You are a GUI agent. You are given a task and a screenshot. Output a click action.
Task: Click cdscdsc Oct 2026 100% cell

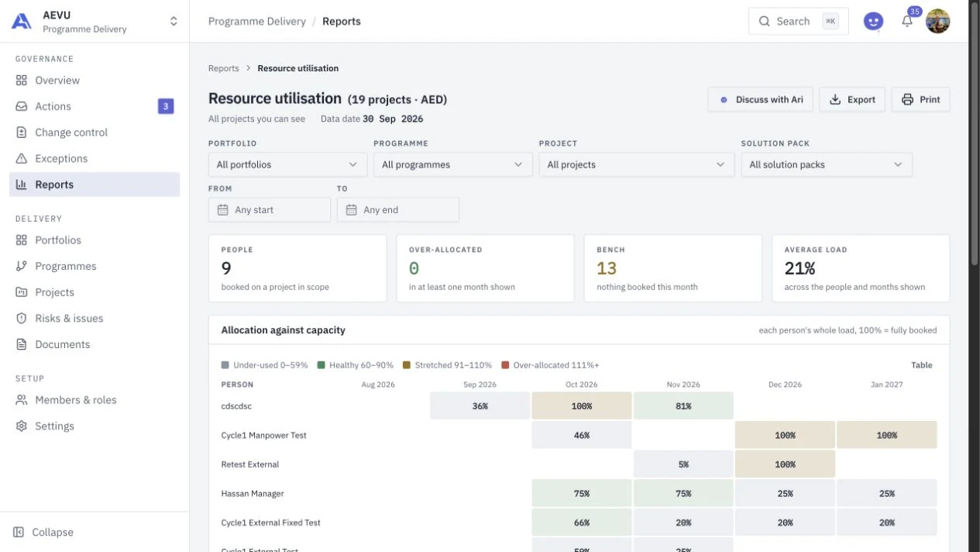(x=582, y=406)
